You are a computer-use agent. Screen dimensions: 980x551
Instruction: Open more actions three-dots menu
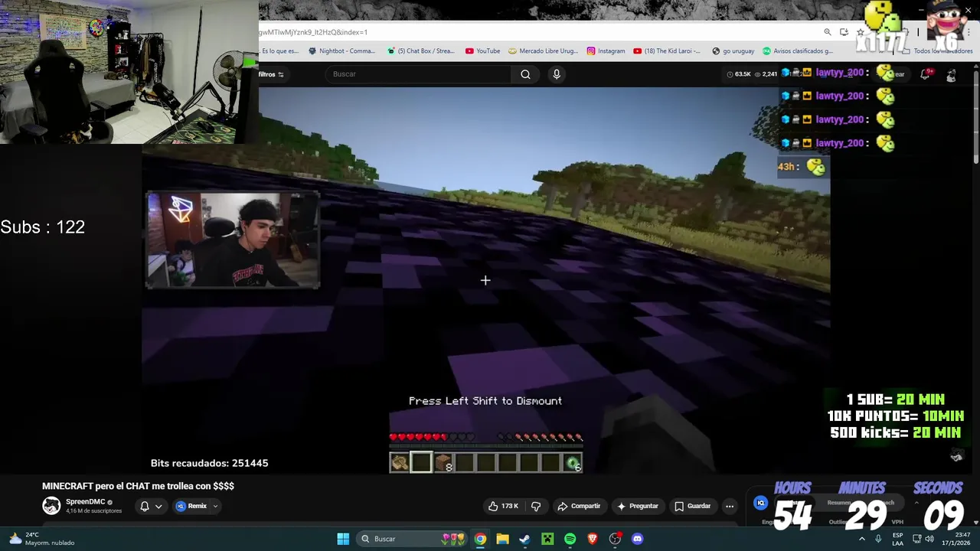coord(729,506)
